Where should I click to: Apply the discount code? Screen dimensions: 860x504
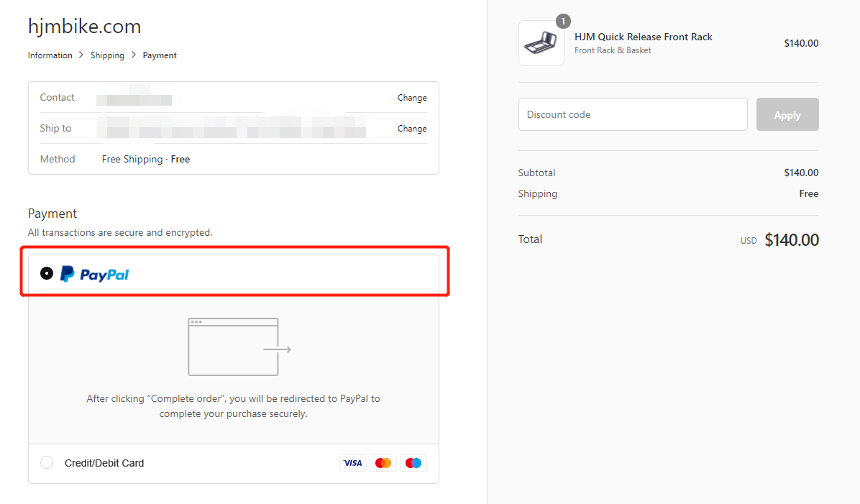tap(787, 114)
